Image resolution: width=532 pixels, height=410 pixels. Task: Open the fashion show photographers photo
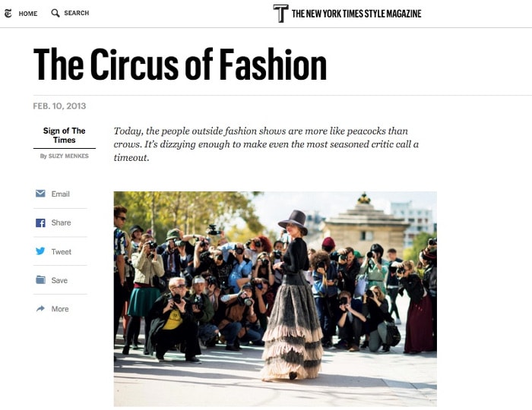click(275, 298)
